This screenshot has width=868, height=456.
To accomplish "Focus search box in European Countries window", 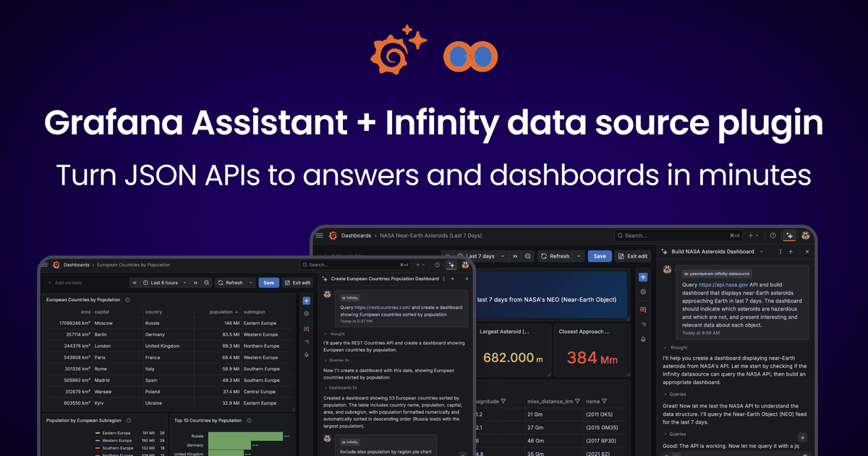I will (x=354, y=265).
